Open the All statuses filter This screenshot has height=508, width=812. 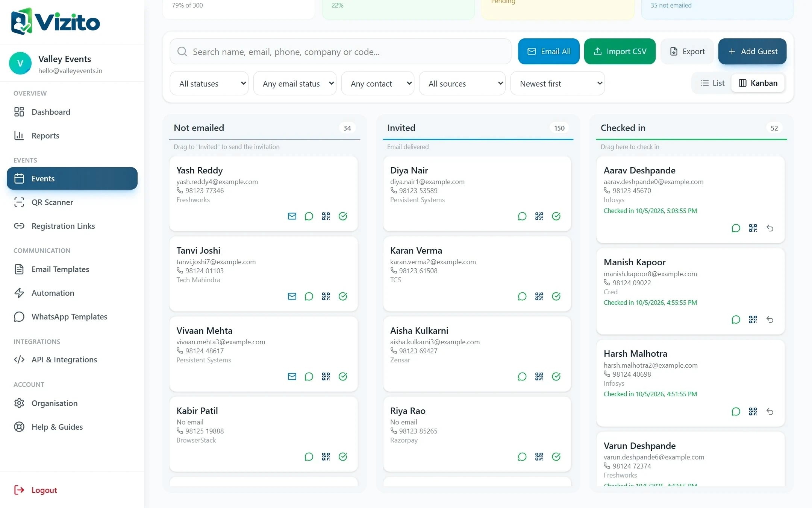click(209, 84)
